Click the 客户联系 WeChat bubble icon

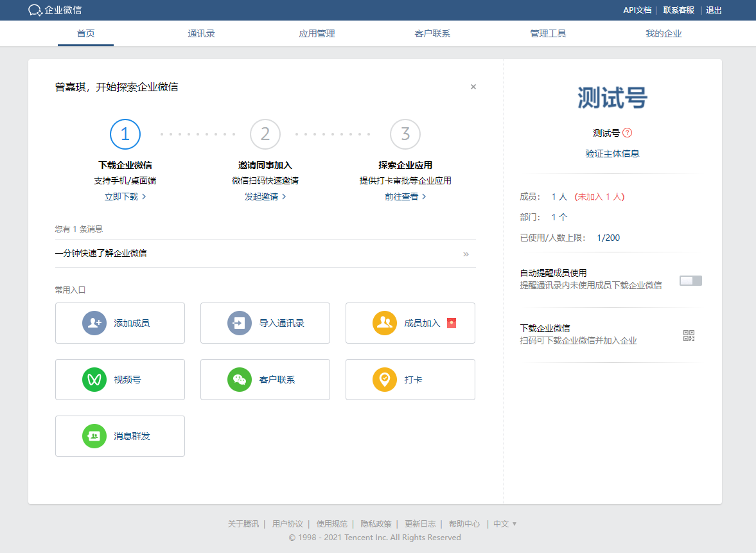[240, 380]
